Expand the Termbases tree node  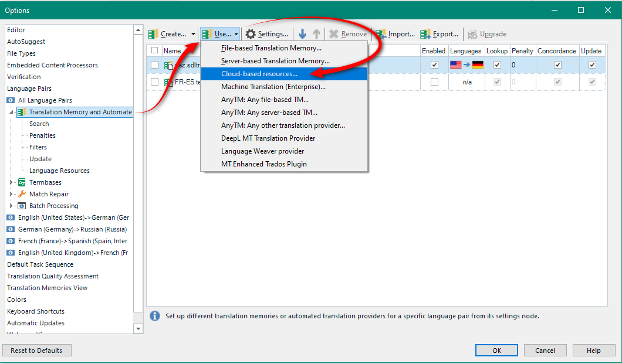tap(12, 183)
